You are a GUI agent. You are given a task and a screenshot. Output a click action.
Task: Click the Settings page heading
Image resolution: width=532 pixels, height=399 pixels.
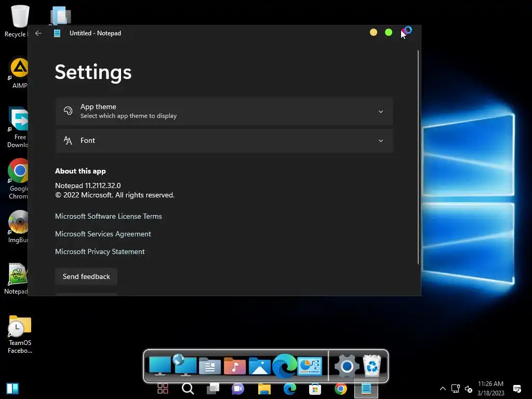[x=93, y=72]
